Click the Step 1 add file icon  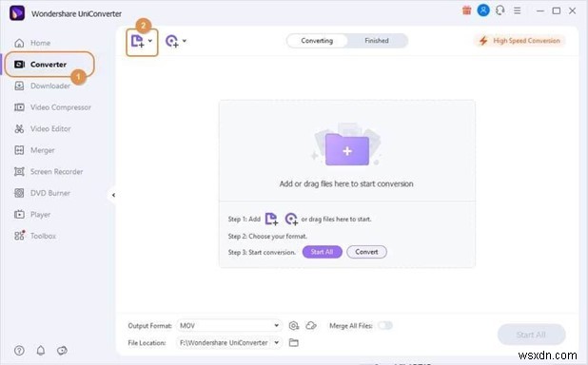(271, 219)
